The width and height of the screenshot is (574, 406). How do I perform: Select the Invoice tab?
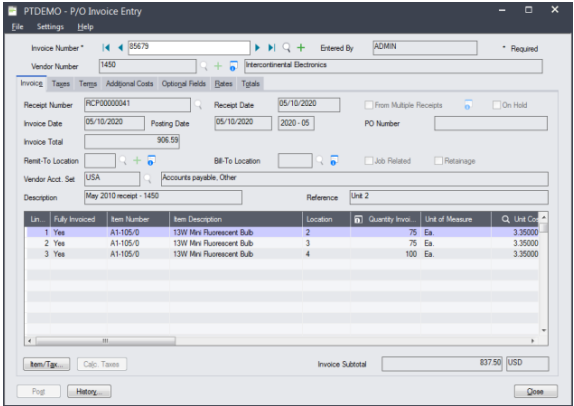[31, 83]
